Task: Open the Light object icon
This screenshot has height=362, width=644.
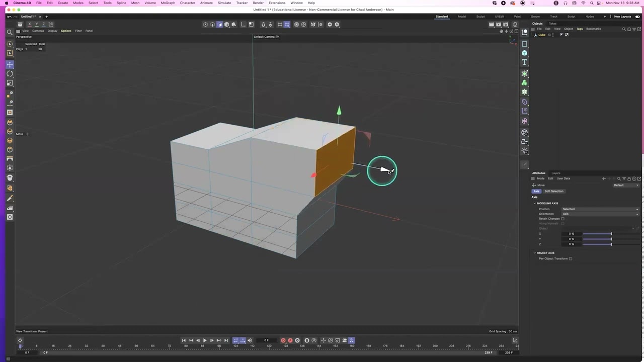Action: (525, 151)
